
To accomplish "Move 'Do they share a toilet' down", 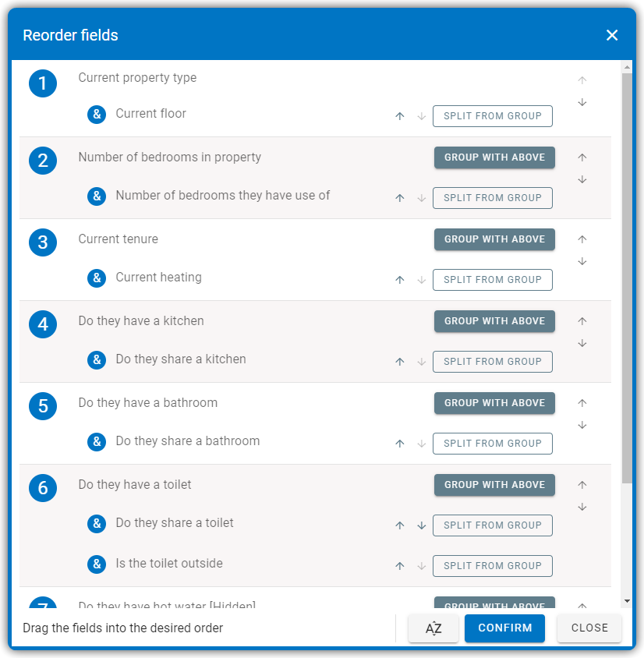I will (x=422, y=525).
